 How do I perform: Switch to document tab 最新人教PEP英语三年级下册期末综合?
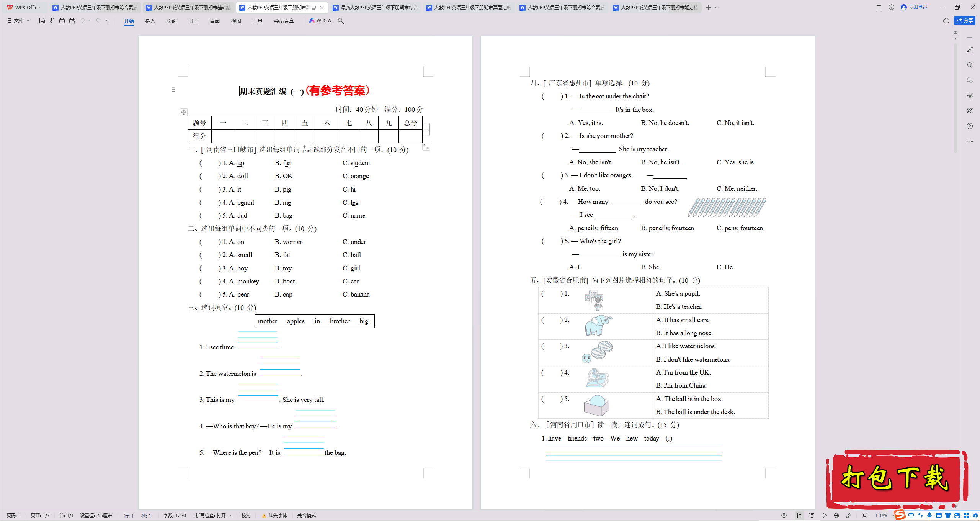tap(375, 7)
